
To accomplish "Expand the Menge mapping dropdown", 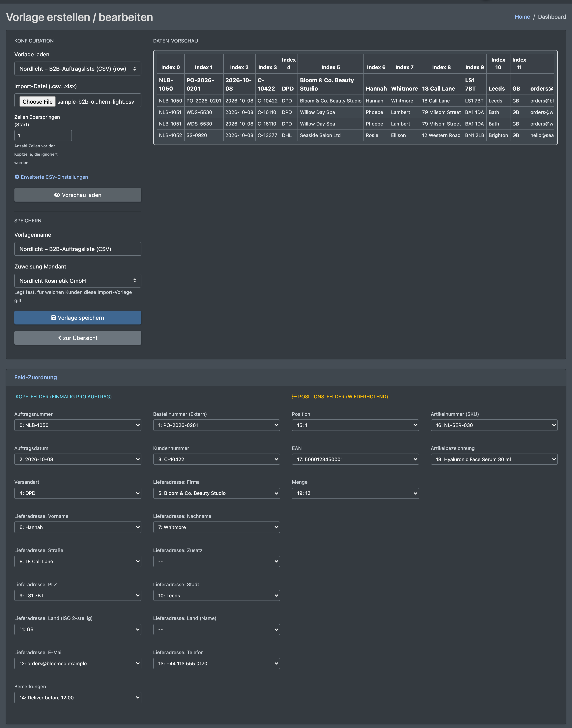I will (x=355, y=493).
